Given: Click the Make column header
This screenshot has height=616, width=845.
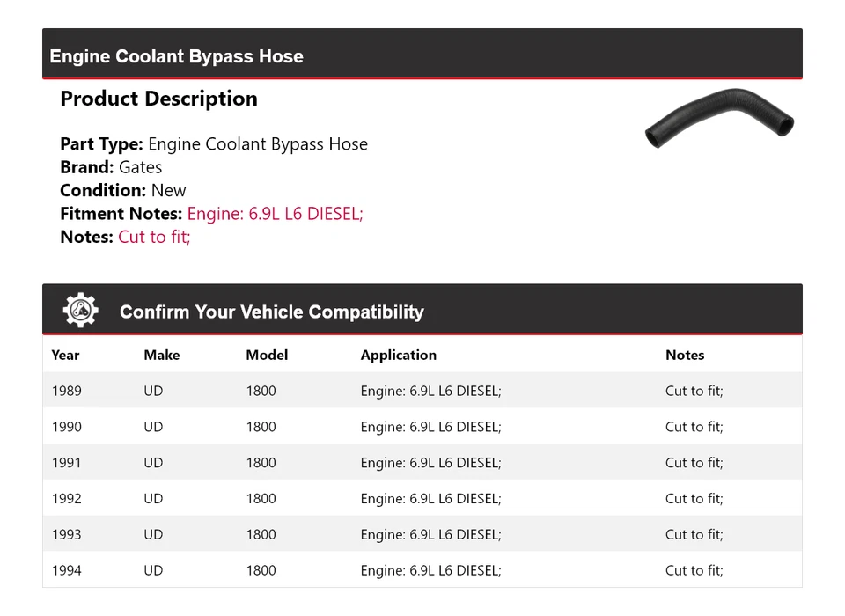Looking at the screenshot, I should pos(161,356).
